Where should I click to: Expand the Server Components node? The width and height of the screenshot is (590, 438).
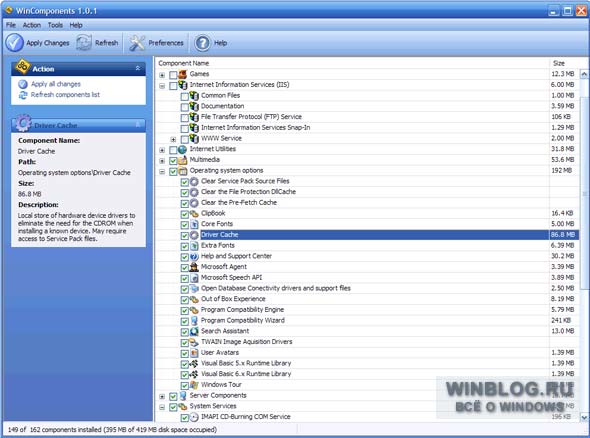pyautogui.click(x=162, y=396)
